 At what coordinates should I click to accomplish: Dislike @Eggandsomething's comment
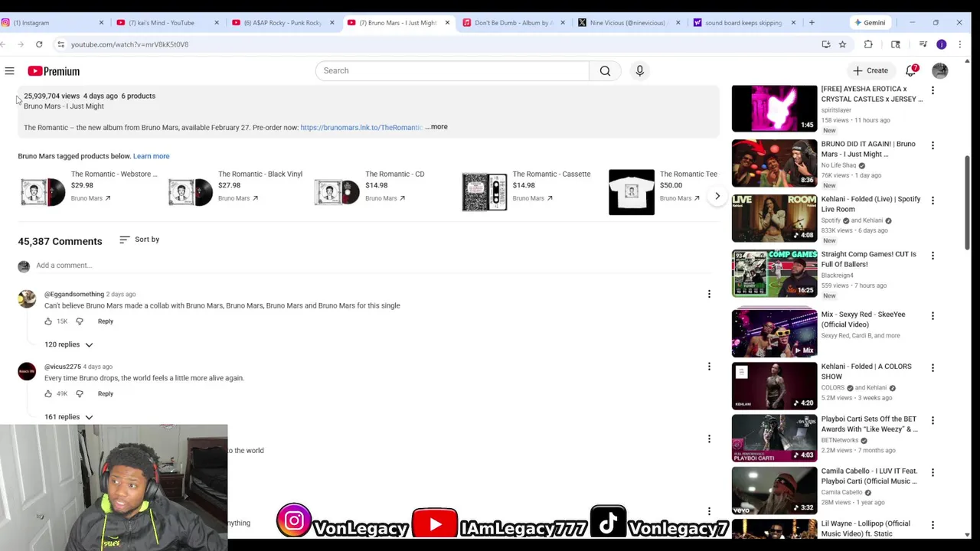pyautogui.click(x=80, y=321)
